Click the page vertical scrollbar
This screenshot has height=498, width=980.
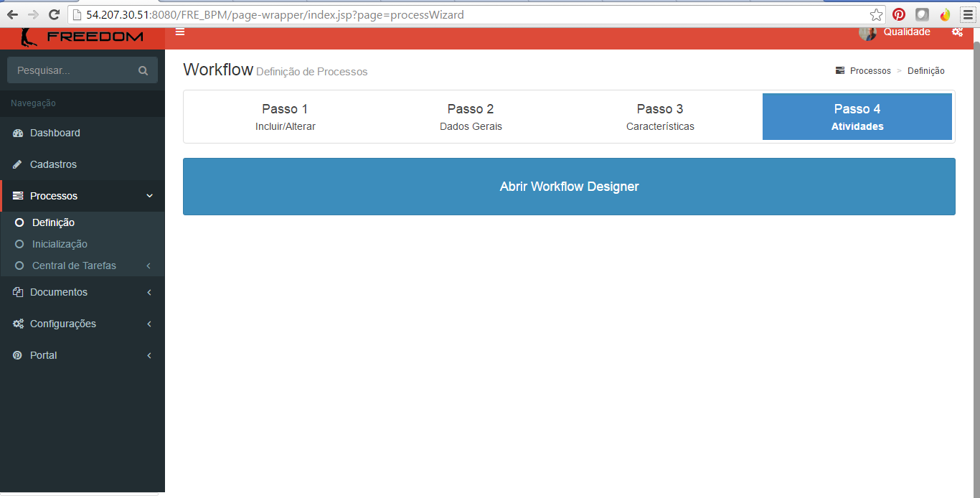976,266
